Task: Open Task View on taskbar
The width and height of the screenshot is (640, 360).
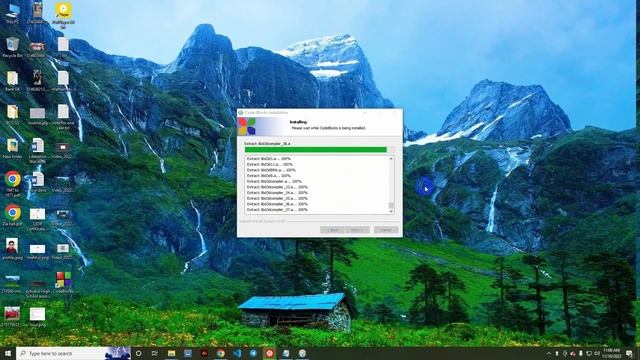Action: 155,353
